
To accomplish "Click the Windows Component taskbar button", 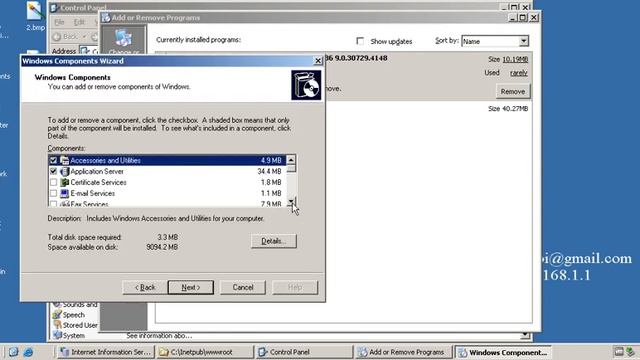I will pos(503,352).
